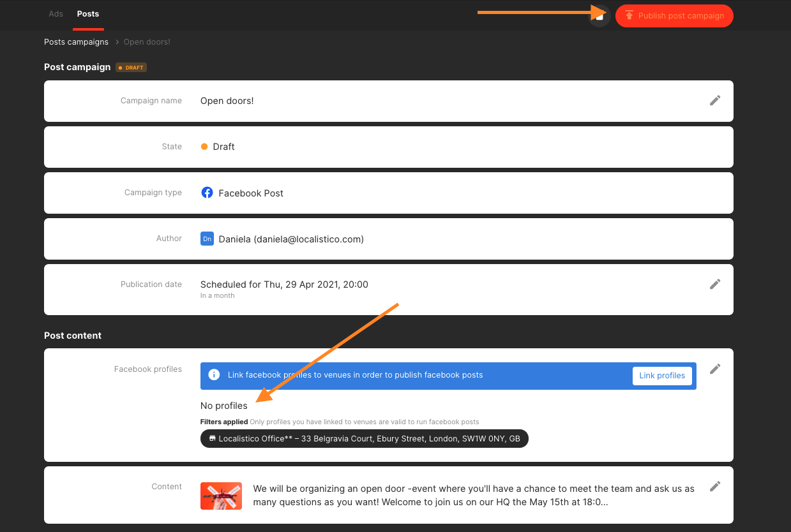Image resolution: width=791 pixels, height=532 pixels.
Task: Click the Facebook logo next to Facebook Post
Action: pos(207,193)
